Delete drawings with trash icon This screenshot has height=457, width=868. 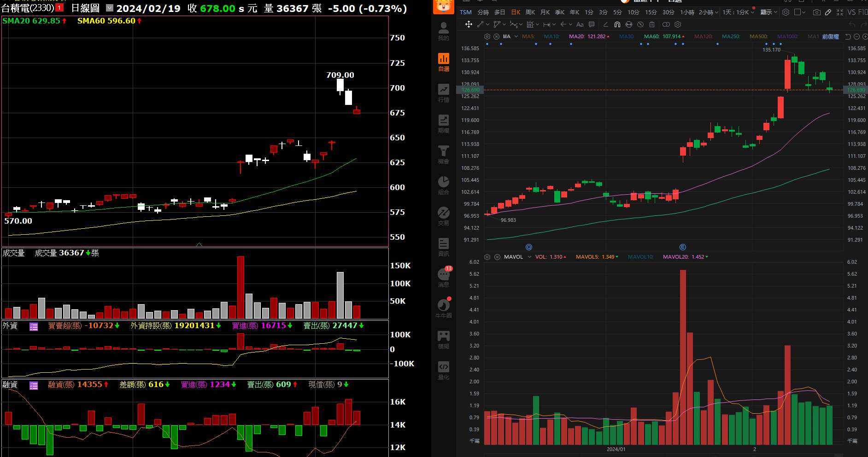(652, 24)
